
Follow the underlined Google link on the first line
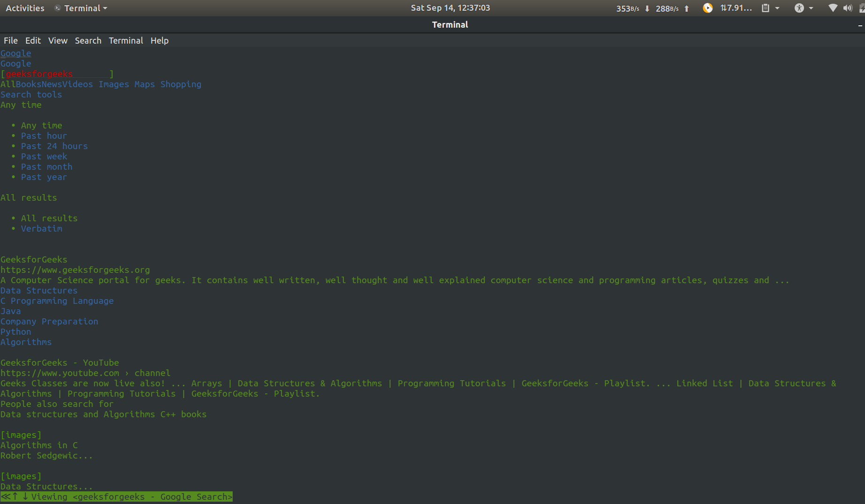16,53
